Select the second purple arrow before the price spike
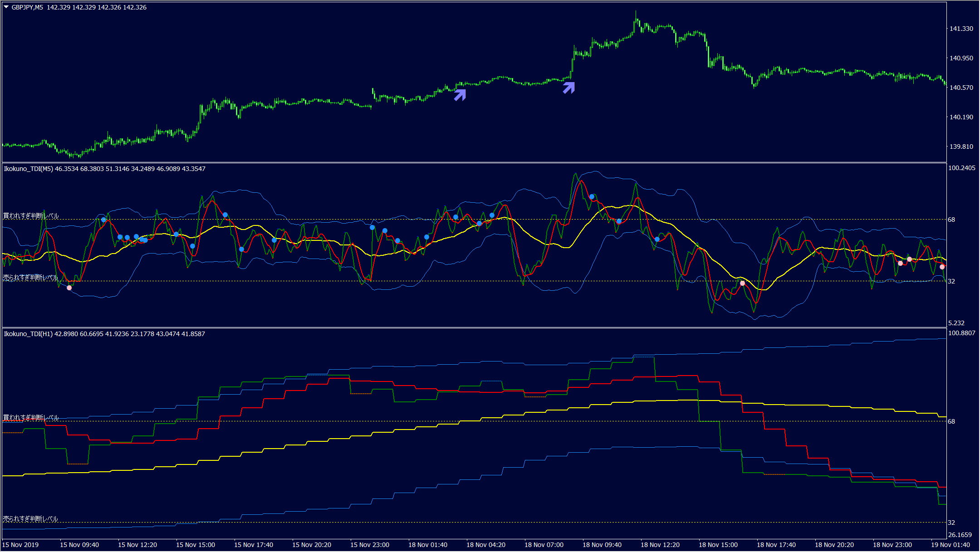 (x=569, y=88)
